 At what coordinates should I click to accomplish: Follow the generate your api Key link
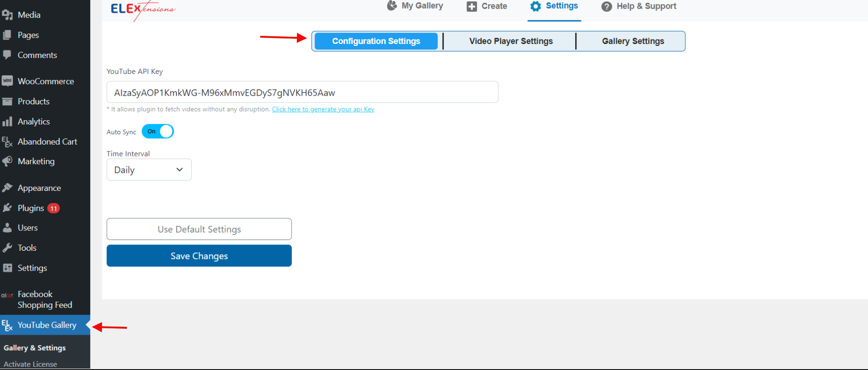323,109
